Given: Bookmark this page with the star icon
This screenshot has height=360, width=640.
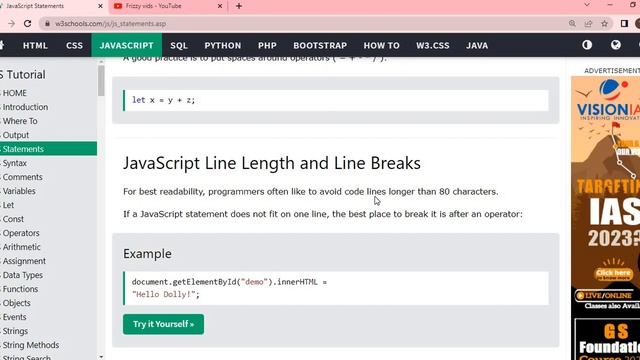Looking at the screenshot, I should (604, 24).
